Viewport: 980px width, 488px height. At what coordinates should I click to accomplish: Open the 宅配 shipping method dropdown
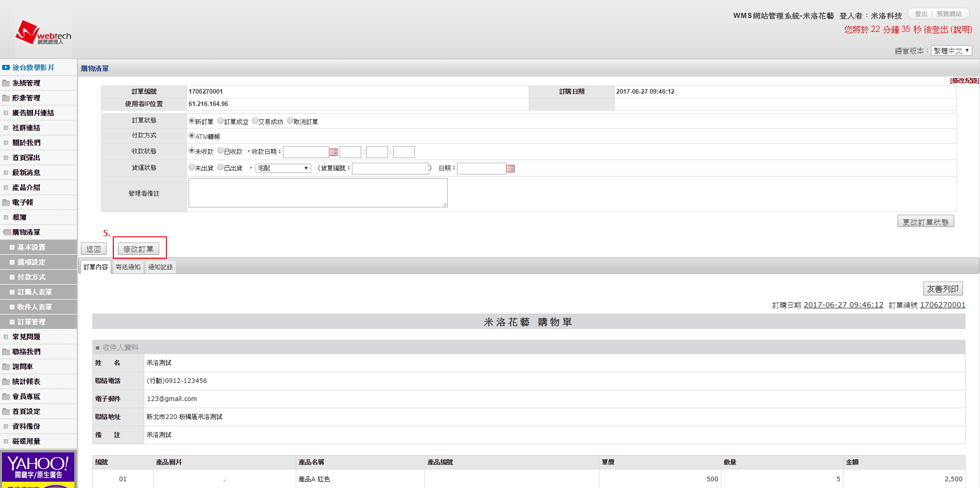[283, 168]
